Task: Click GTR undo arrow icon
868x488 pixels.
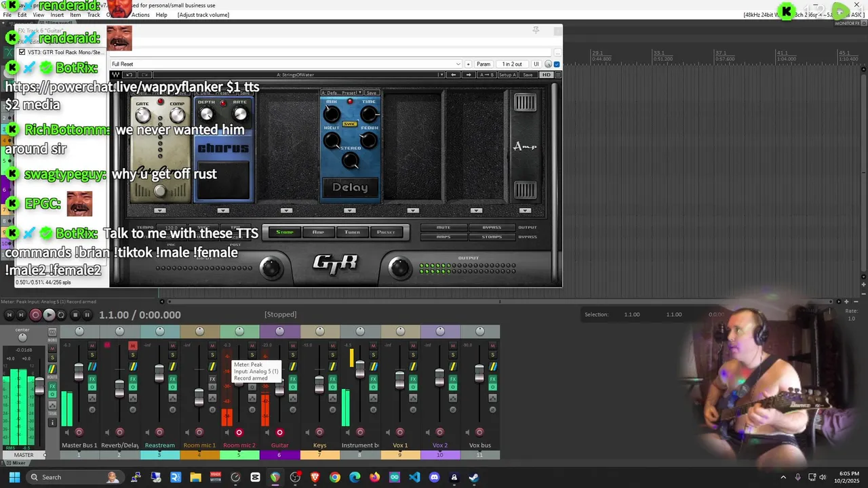Action: (129, 75)
